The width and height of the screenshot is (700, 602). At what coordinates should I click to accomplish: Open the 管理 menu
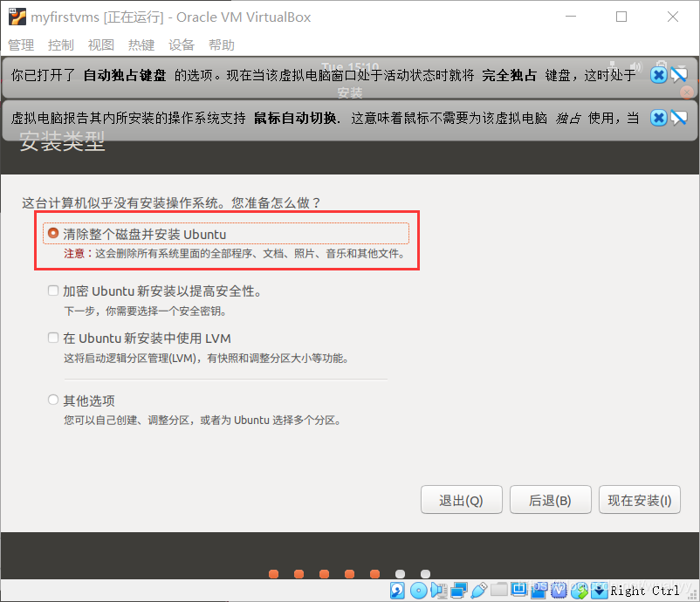[21, 45]
